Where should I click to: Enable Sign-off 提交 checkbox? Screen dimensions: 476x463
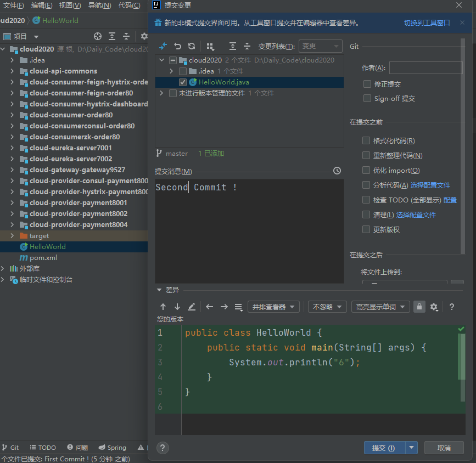coord(367,98)
